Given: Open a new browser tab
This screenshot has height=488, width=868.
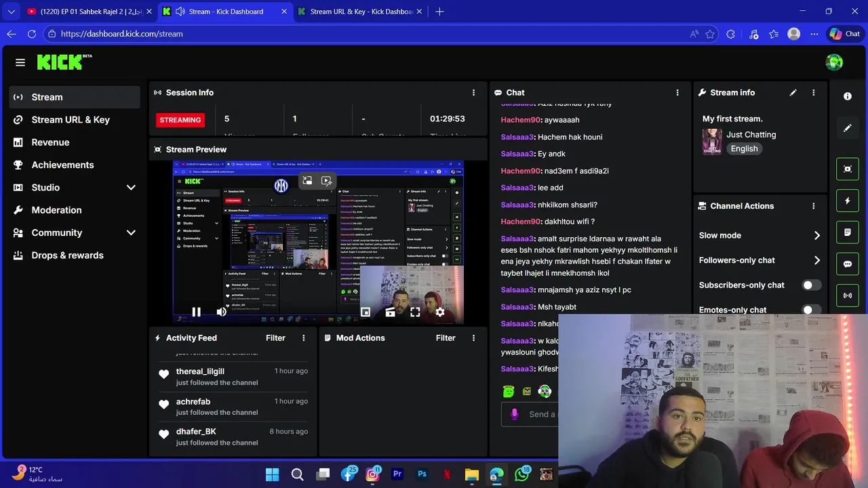Looking at the screenshot, I should click(x=439, y=12).
